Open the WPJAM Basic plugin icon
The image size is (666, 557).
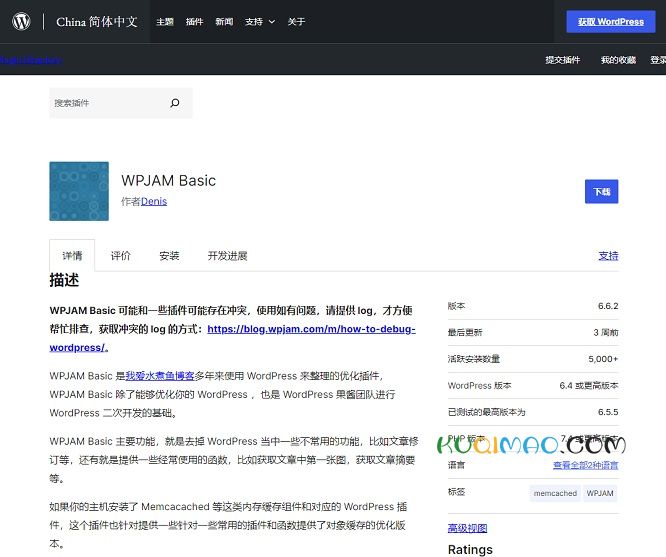[79, 191]
